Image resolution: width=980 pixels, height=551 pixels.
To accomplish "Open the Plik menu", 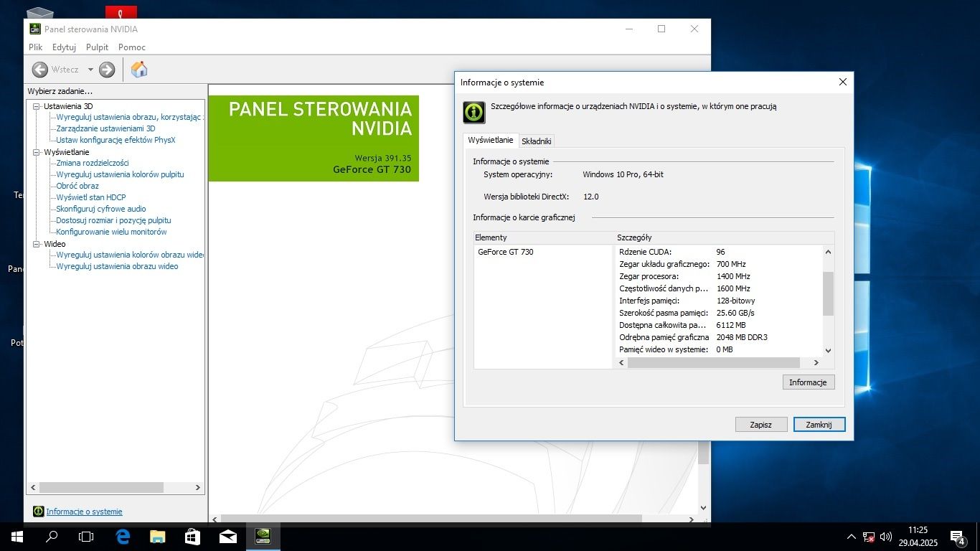I will pos(36,47).
